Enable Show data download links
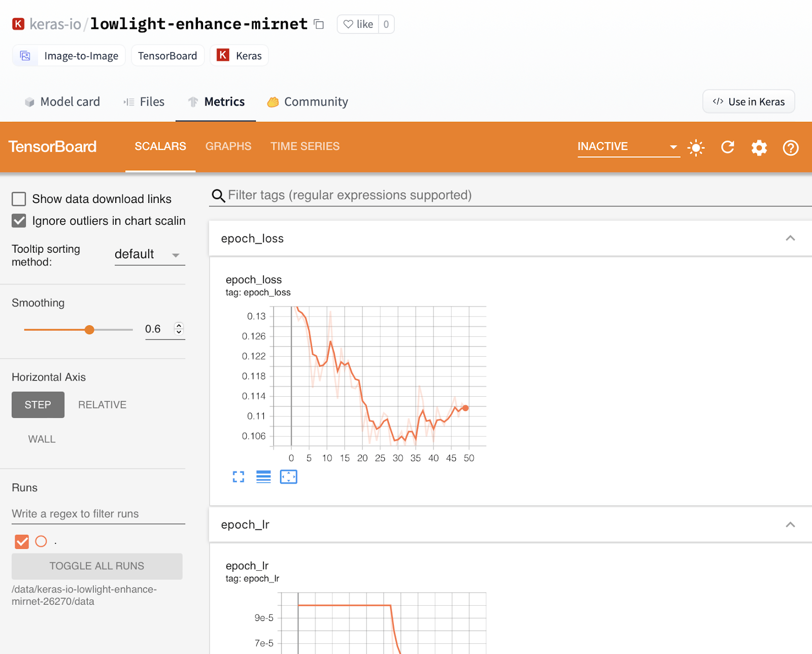 coord(19,199)
